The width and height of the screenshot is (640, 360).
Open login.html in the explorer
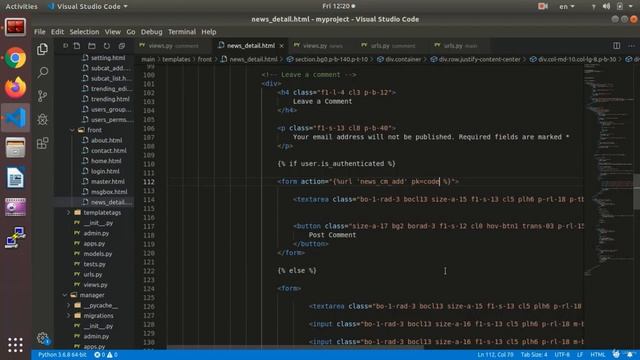click(105, 171)
